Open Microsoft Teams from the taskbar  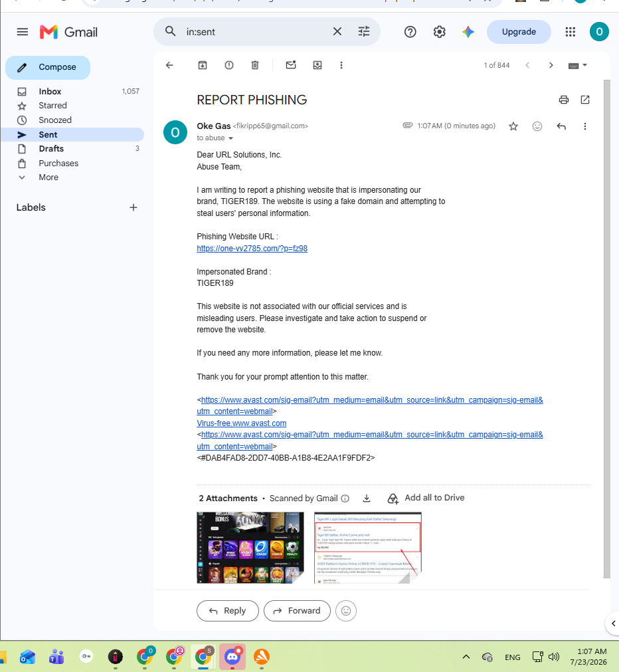coord(56,657)
